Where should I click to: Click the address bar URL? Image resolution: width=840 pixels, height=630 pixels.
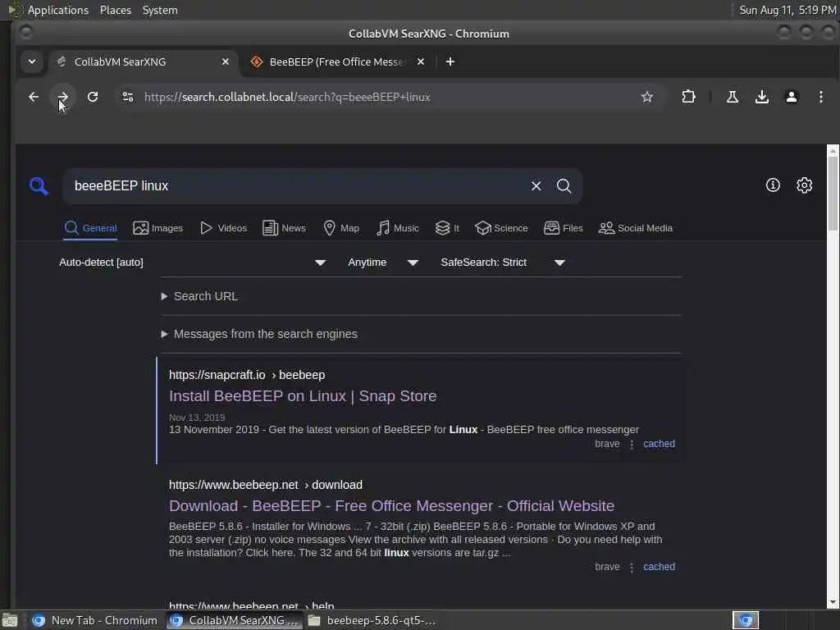(287, 97)
